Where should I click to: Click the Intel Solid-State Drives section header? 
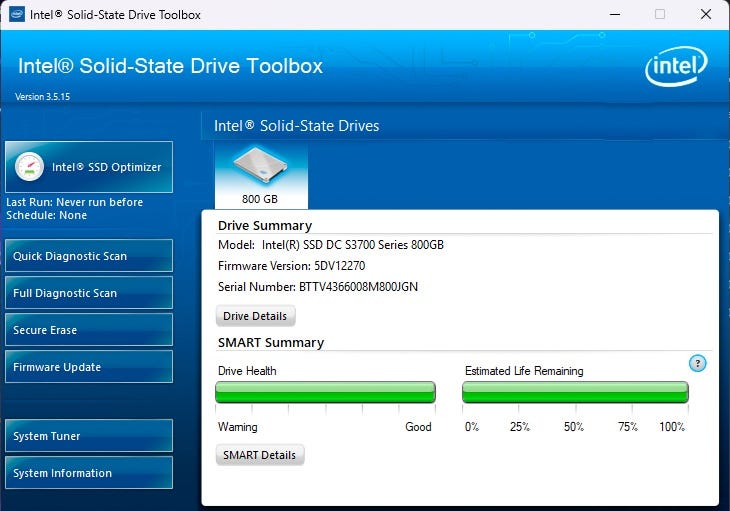(297, 126)
